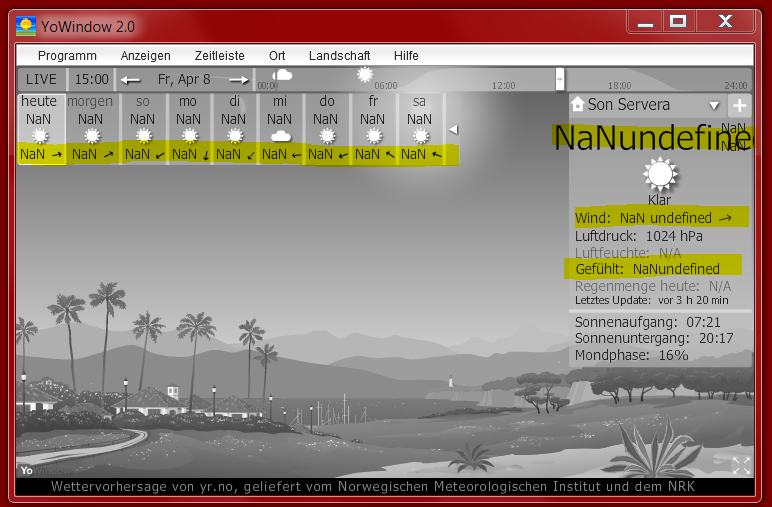Click the plus icon to add location
This screenshot has width=772, height=507.
coord(739,105)
